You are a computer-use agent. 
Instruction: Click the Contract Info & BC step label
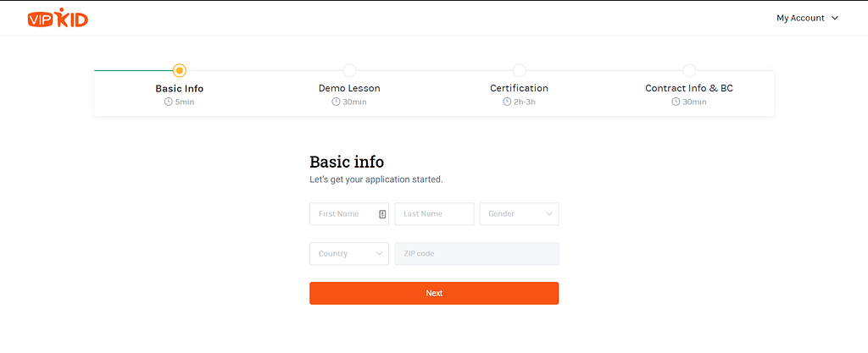689,88
